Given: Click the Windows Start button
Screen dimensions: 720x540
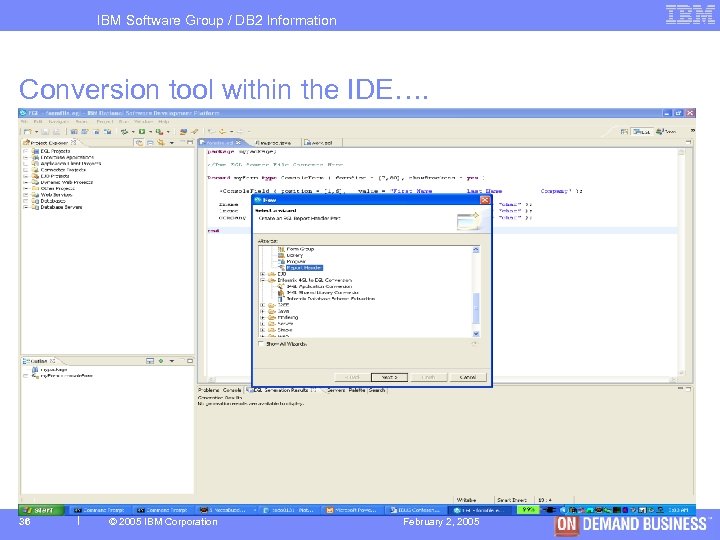Looking at the screenshot, I should (x=41, y=510).
